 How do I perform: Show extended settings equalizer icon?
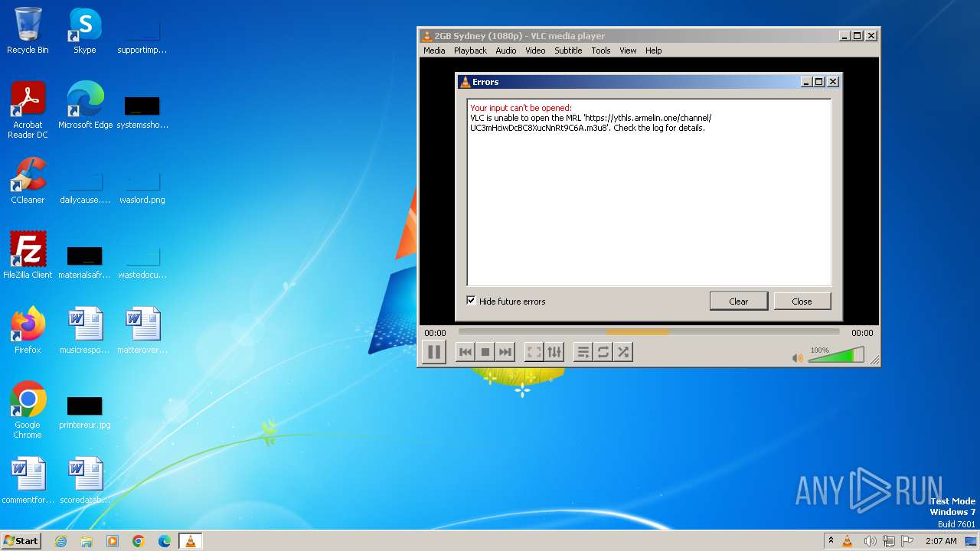coord(554,352)
